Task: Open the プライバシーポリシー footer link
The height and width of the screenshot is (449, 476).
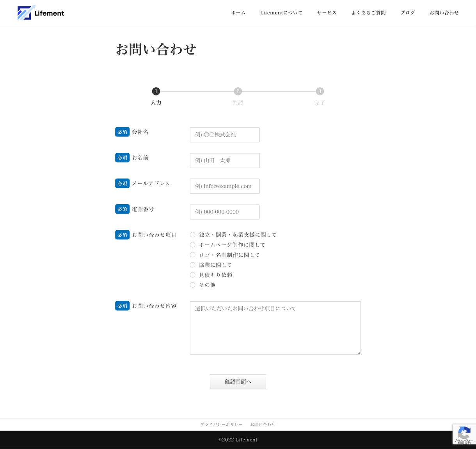Action: pyautogui.click(x=222, y=424)
